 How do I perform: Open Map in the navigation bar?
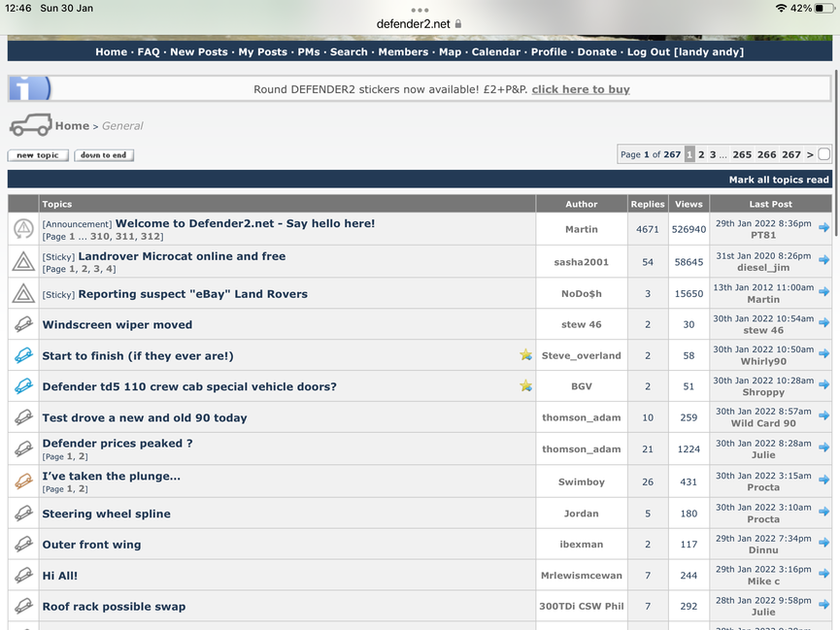[450, 52]
